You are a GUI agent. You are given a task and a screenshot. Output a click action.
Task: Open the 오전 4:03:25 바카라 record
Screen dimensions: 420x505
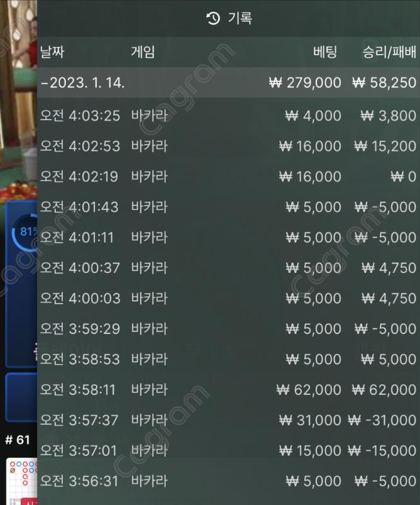(x=229, y=115)
